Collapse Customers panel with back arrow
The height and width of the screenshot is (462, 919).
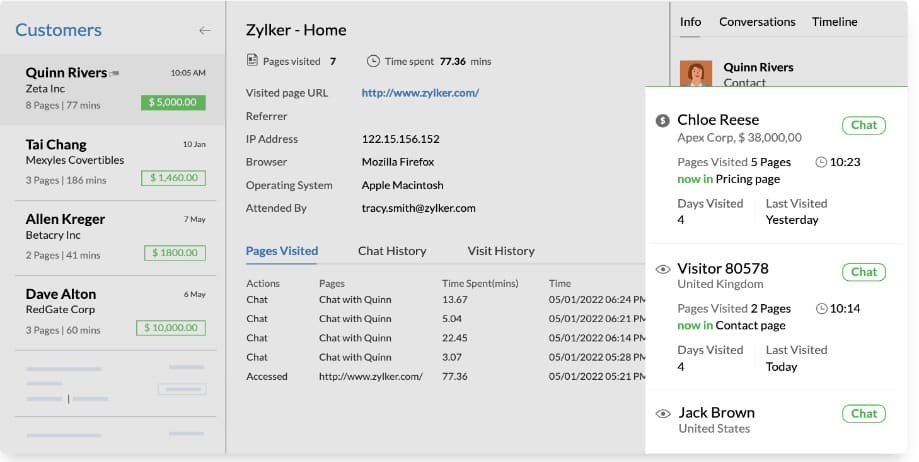(204, 31)
